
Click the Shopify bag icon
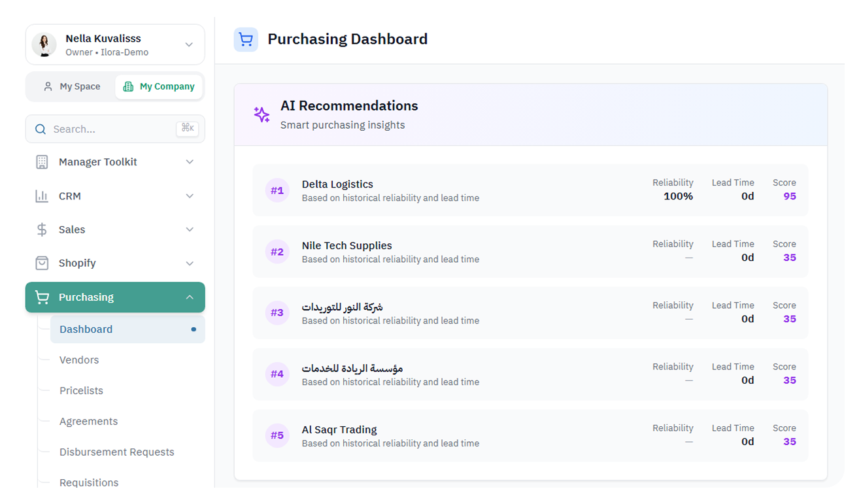(x=42, y=263)
